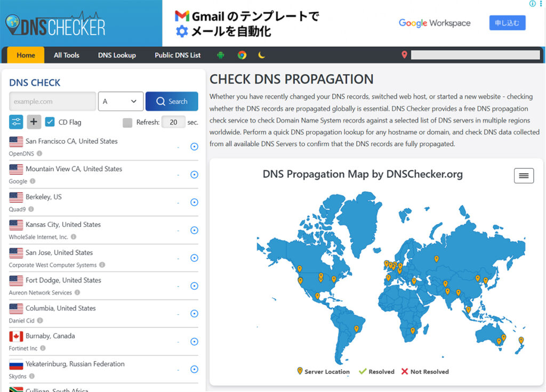
Task: Click the plus icon to add server
Action: (x=34, y=122)
